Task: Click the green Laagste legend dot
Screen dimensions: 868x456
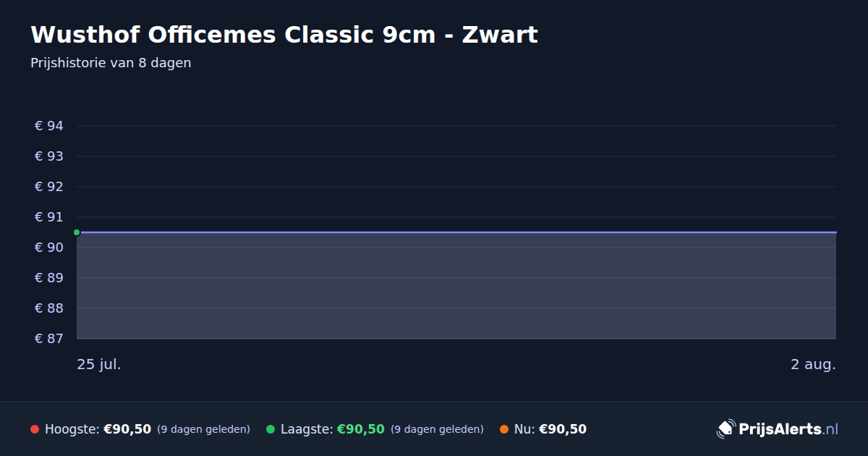Action: coord(271,429)
